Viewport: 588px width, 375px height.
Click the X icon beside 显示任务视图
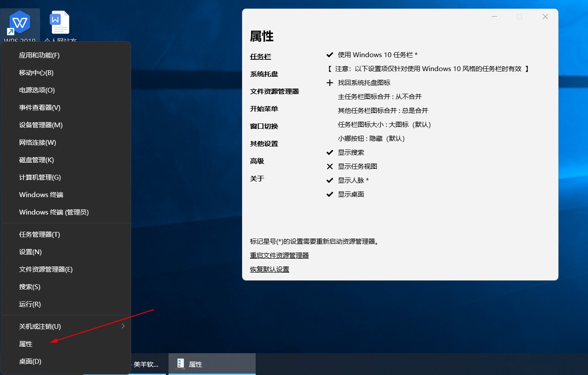(330, 166)
